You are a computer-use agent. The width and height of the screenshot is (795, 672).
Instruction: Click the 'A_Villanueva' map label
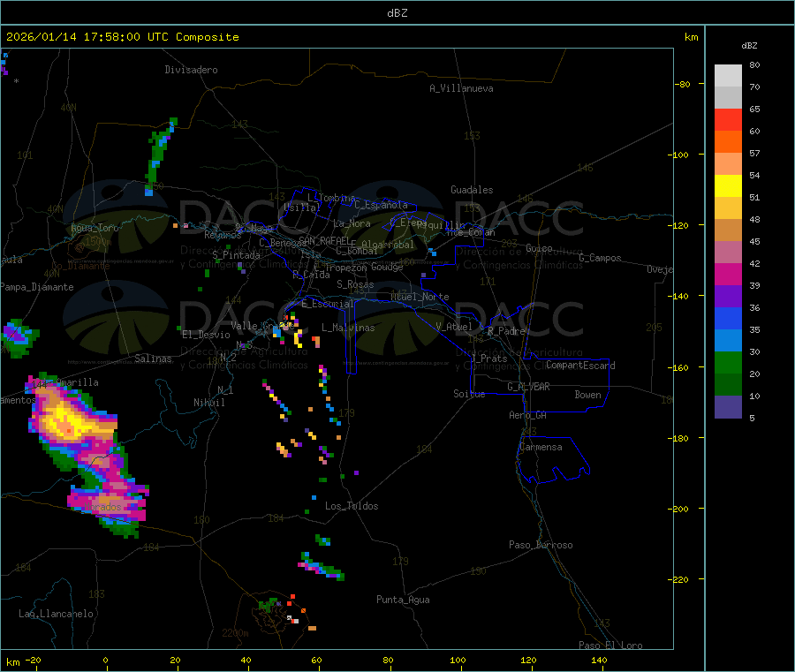461,88
